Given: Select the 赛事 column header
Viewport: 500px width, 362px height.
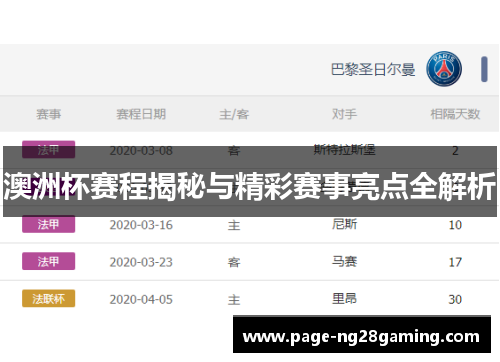Looking at the screenshot, I should click(49, 114).
